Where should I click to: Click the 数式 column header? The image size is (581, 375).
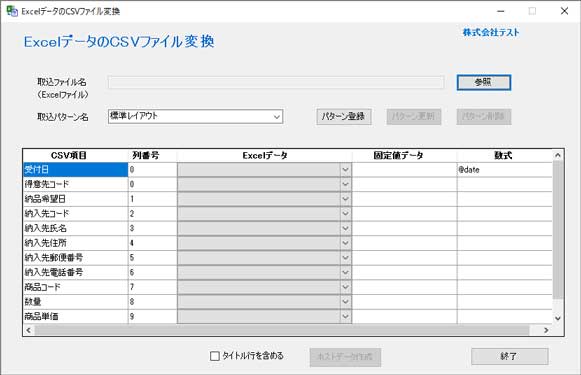505,156
